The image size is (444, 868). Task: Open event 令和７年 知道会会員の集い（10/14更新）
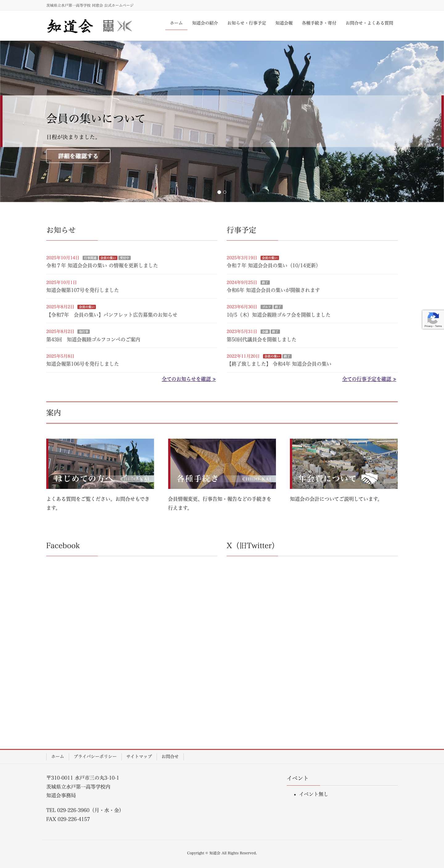(273, 266)
